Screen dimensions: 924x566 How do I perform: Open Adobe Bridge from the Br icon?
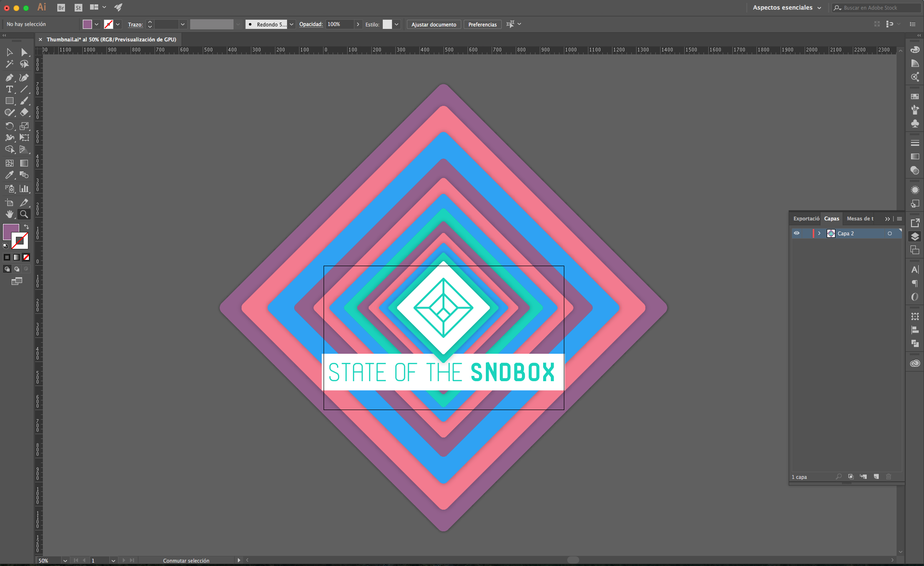61,8
